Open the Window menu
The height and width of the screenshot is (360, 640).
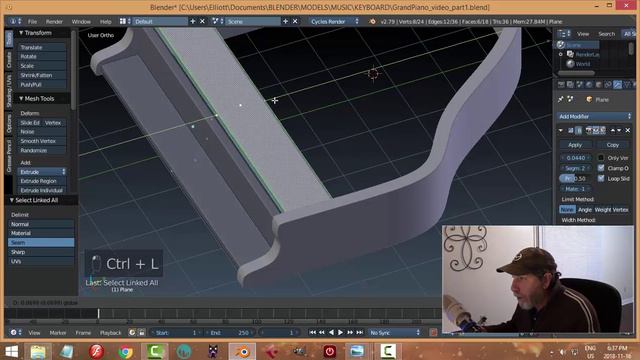pos(81,22)
